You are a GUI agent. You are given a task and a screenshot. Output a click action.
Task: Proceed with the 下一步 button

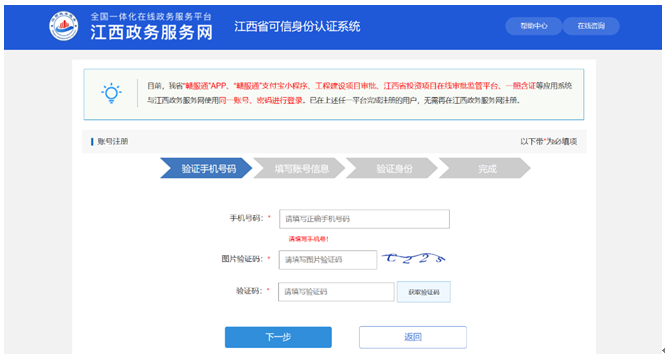(x=278, y=337)
